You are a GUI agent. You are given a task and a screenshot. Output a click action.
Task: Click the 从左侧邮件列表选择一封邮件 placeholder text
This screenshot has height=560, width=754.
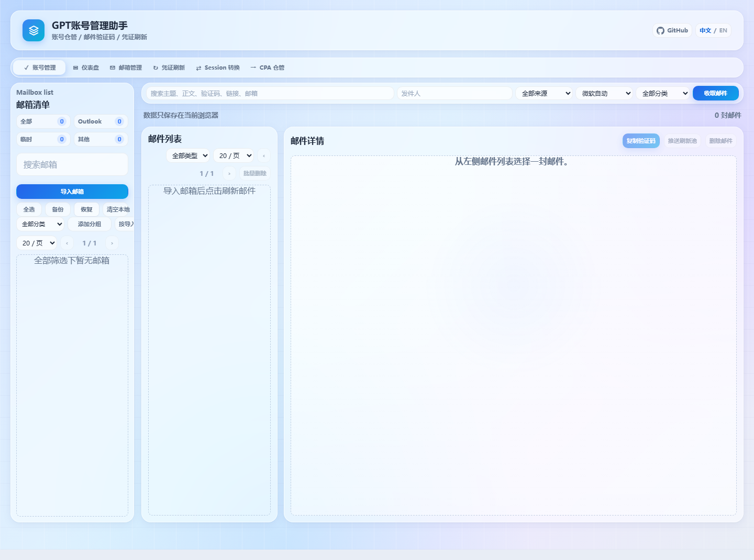tap(512, 161)
